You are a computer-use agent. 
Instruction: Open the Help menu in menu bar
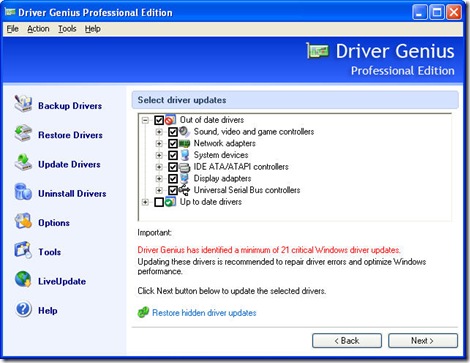92,29
